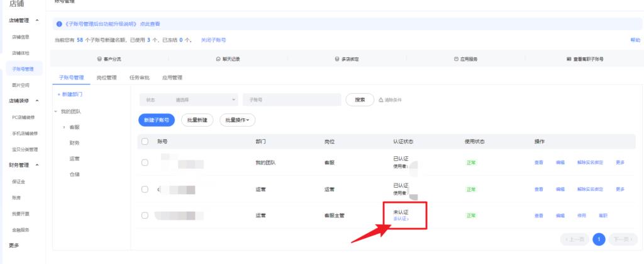Click 查看 in the 客服主管 row

pos(538,215)
